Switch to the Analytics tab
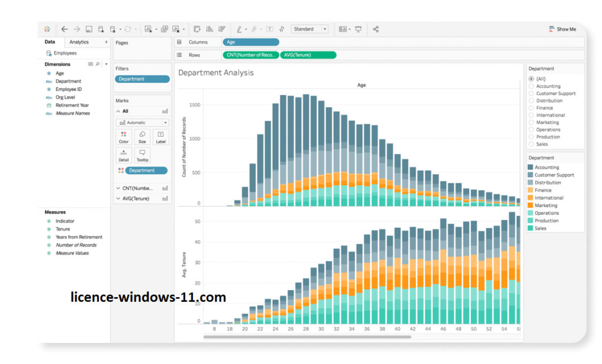Screen dimensions: 602x364 [79, 42]
